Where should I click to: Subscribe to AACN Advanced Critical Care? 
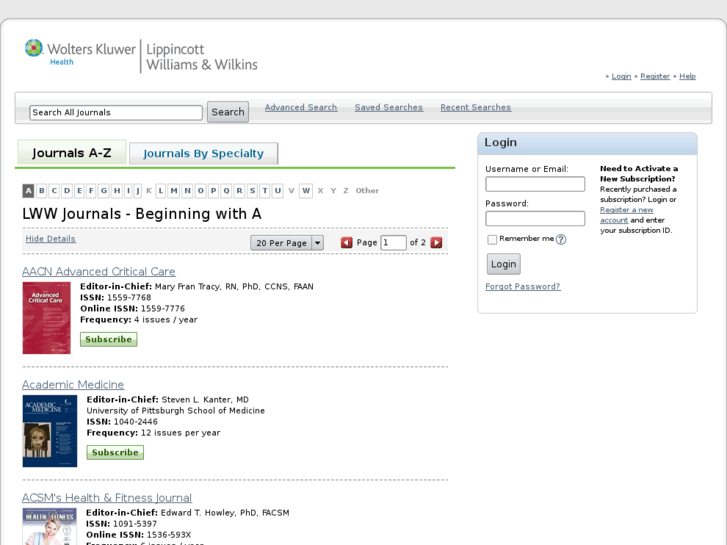(x=108, y=339)
